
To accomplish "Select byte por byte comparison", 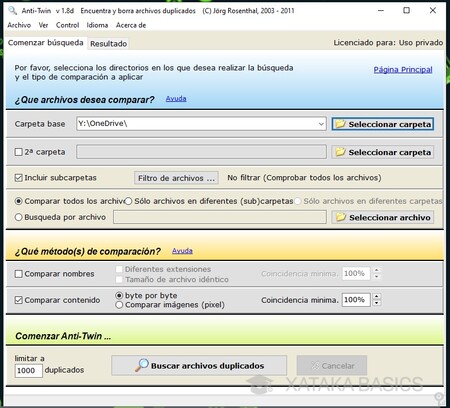I will (119, 295).
